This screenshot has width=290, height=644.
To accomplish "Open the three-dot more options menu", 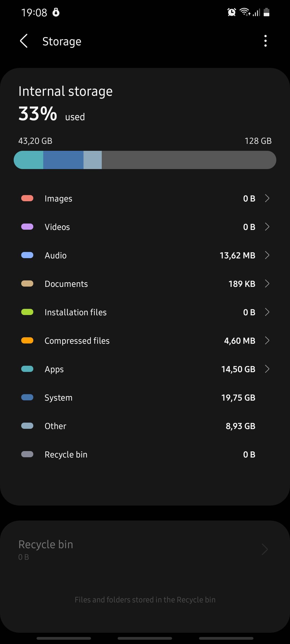I will [265, 41].
